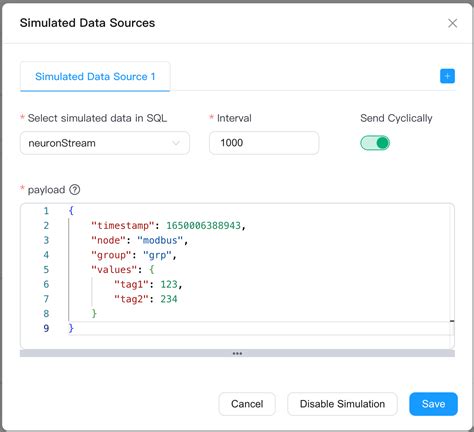Switch to Simulated Data Source 1 tab

point(95,77)
